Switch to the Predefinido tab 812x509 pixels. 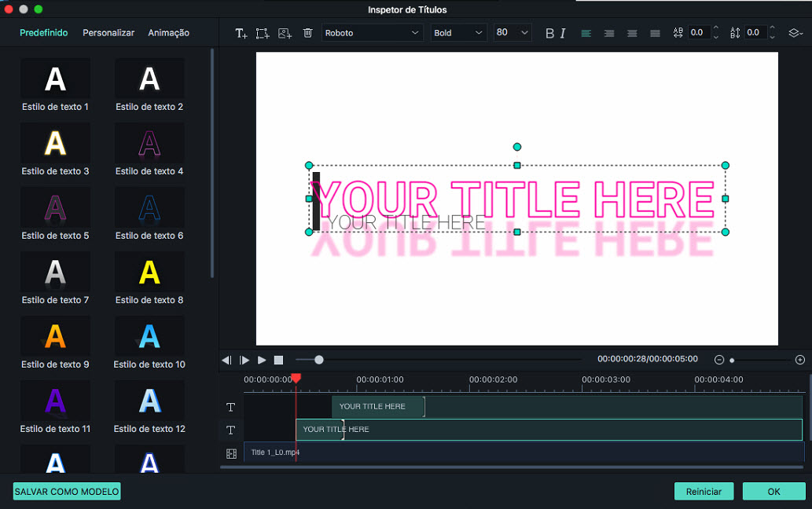(x=43, y=32)
